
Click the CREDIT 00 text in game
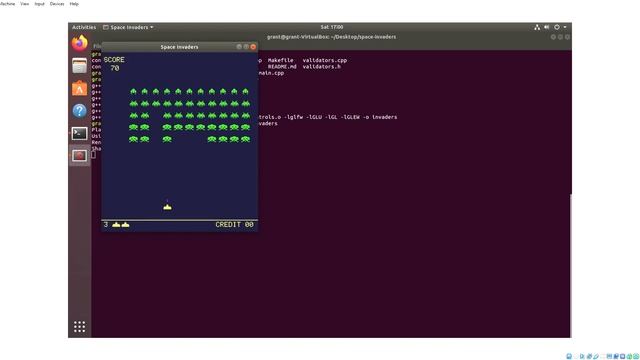(x=234, y=224)
